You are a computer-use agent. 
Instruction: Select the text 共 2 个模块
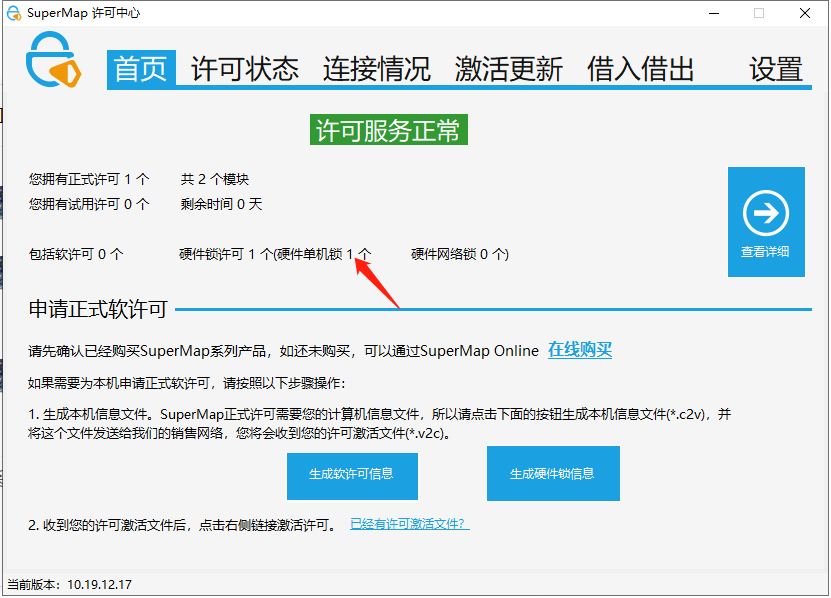(x=215, y=179)
